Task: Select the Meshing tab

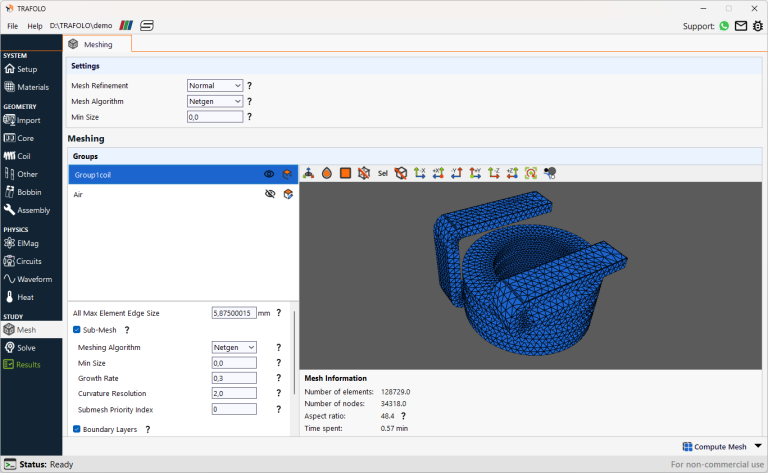Action: 97,44
